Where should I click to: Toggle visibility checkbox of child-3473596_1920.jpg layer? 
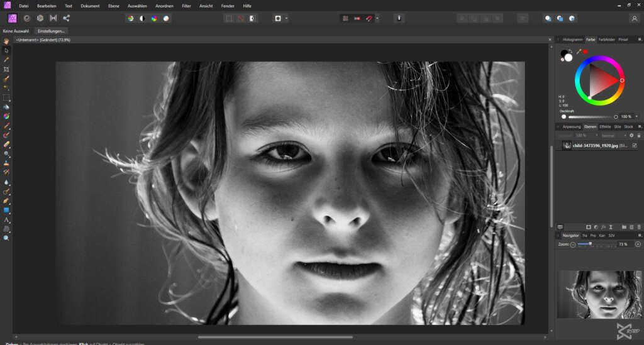(634, 145)
